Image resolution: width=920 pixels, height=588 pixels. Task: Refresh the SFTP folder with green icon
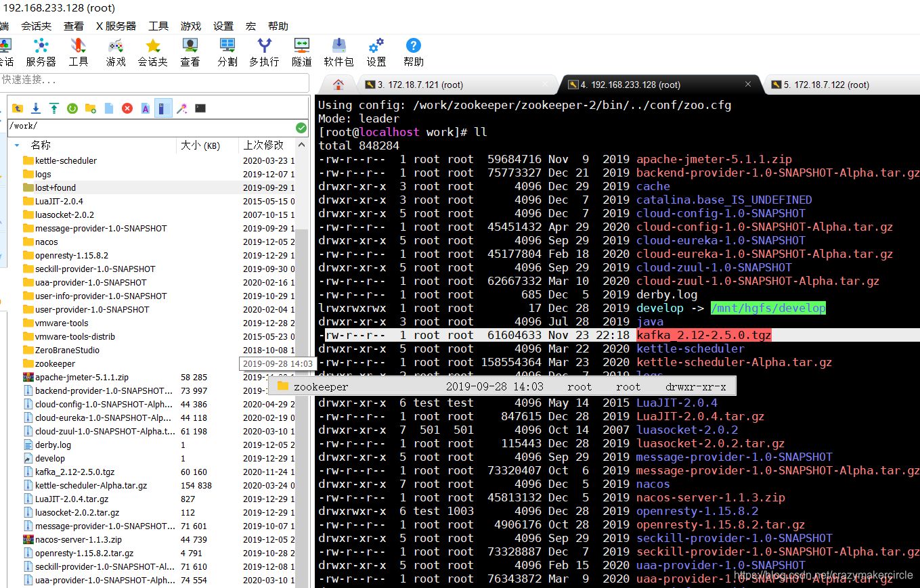pos(72,108)
